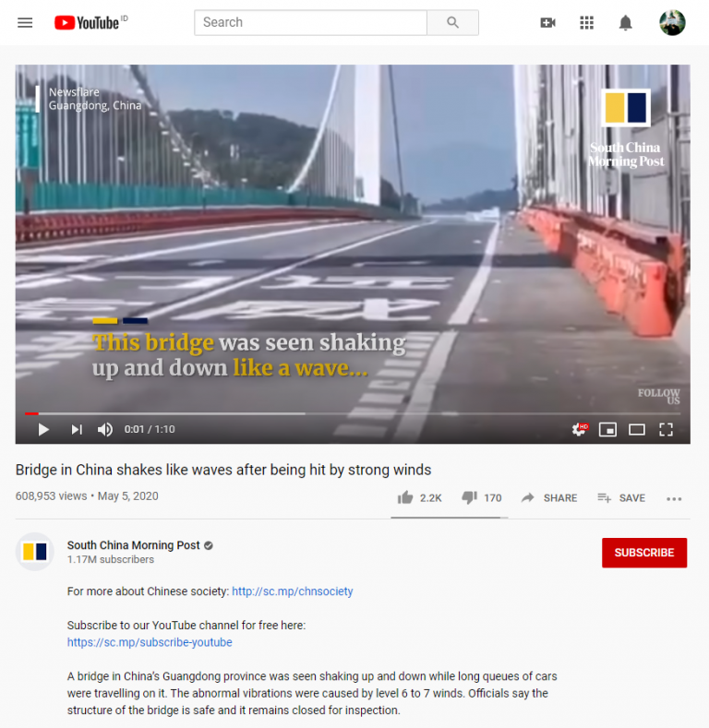Open the video settings gear
Screen dimensions: 709x728
coord(580,429)
